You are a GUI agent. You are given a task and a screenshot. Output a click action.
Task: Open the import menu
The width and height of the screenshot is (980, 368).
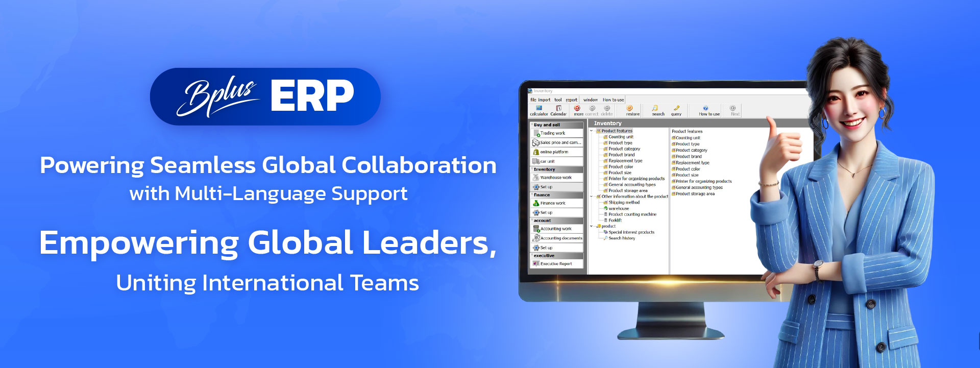[x=544, y=100]
